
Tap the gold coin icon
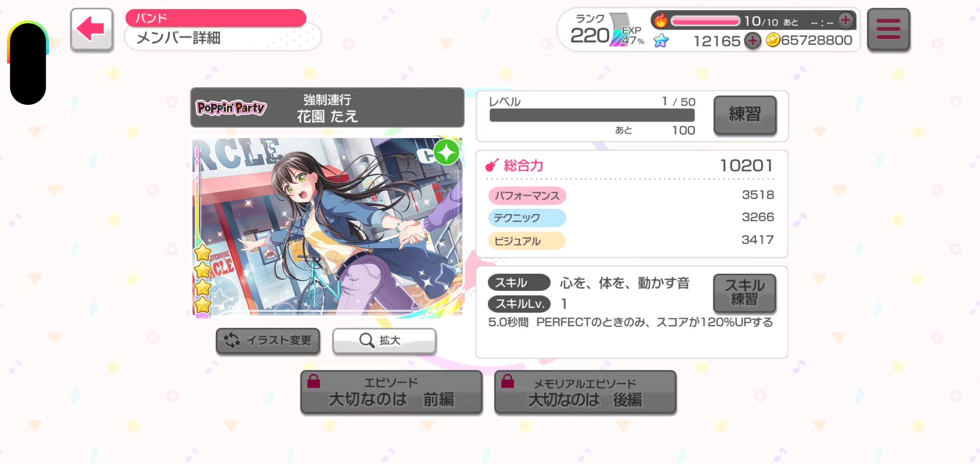click(773, 40)
